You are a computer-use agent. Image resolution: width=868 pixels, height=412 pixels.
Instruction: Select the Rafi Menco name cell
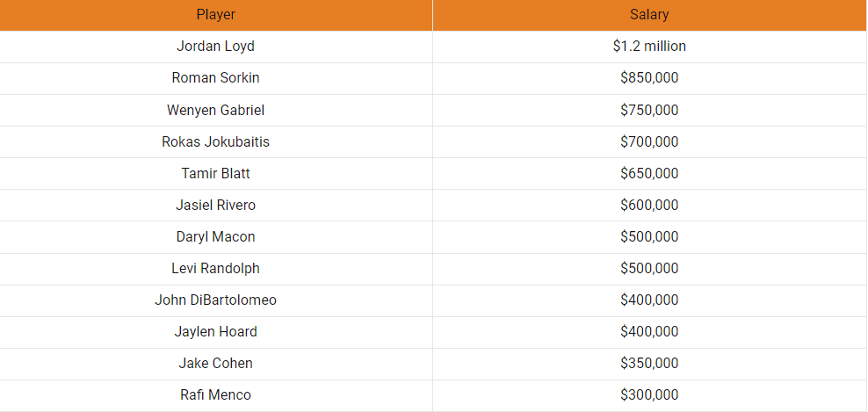[x=216, y=395]
